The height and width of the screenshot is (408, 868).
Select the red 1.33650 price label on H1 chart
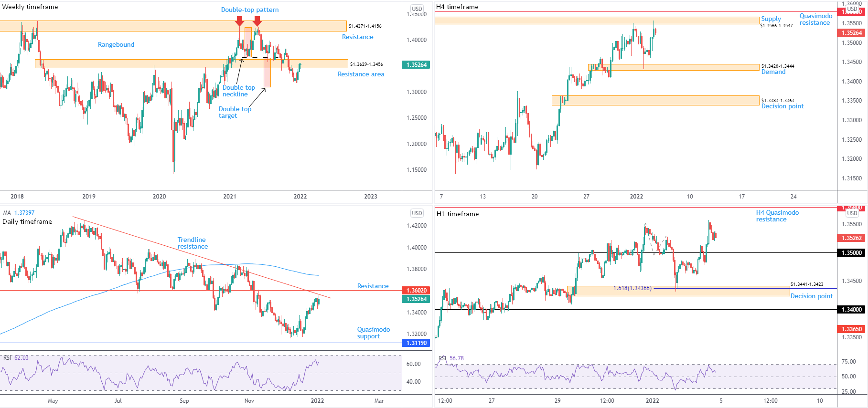click(x=852, y=329)
